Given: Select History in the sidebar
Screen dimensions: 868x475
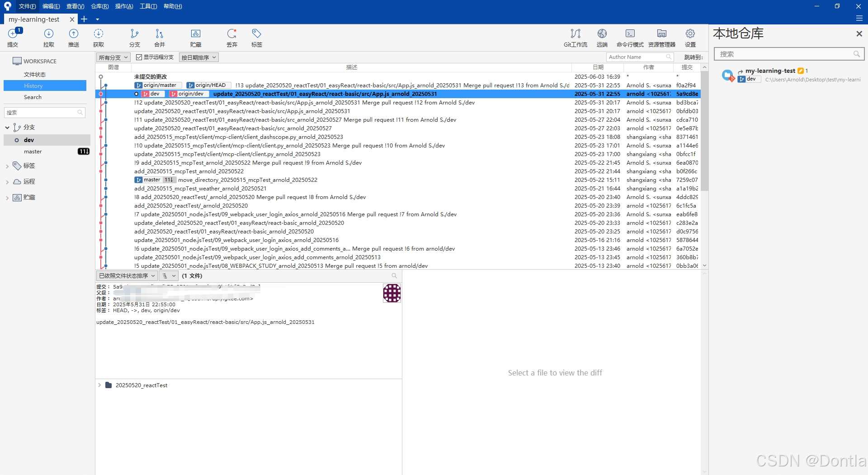Looking at the screenshot, I should 33,85.
